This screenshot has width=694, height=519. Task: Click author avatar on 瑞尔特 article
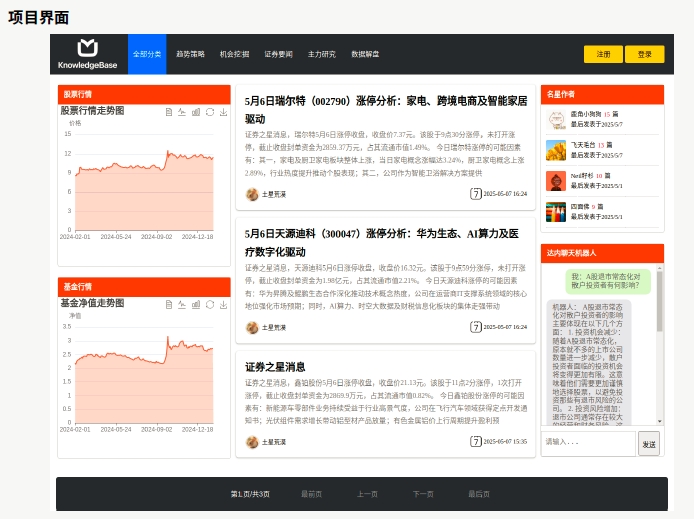tap(252, 194)
